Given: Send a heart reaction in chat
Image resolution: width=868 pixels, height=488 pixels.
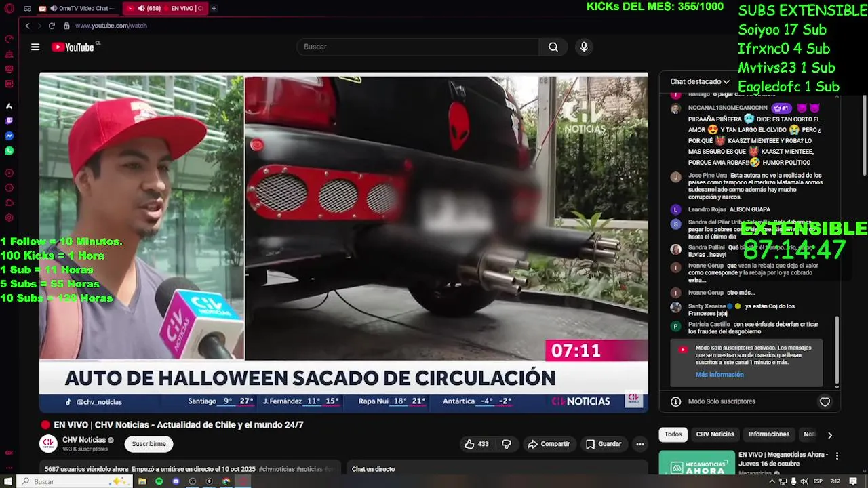Looking at the screenshot, I should click(825, 402).
